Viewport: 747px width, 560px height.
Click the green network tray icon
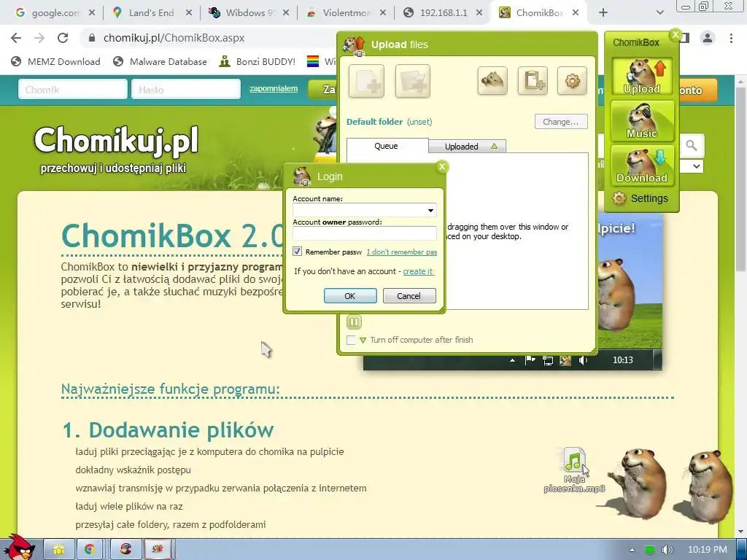(649, 550)
